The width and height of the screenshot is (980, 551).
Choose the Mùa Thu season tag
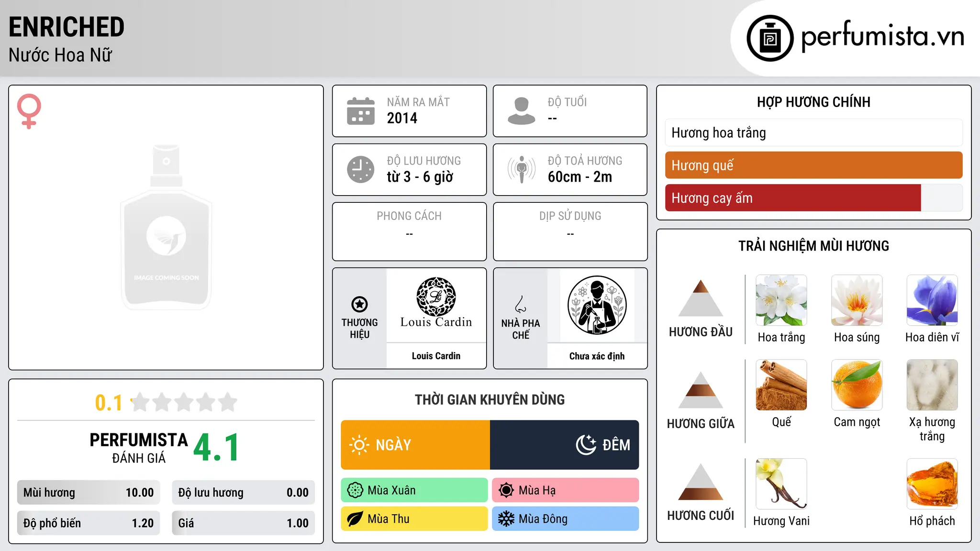click(414, 519)
